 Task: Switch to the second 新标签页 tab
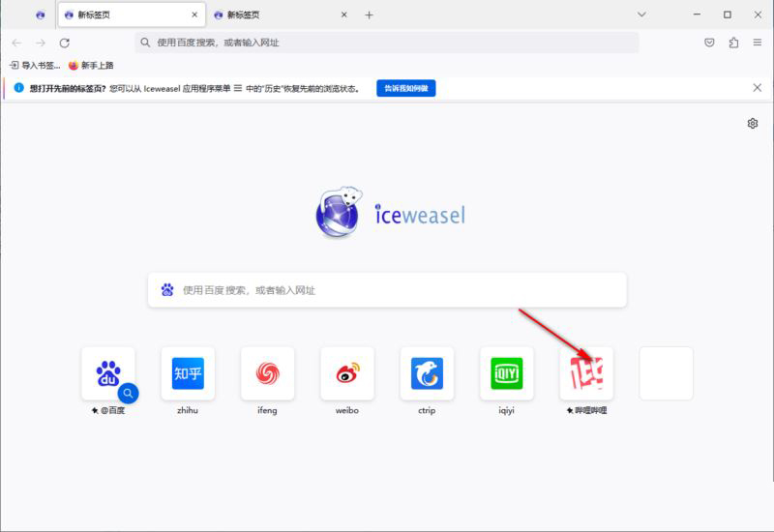(281, 15)
